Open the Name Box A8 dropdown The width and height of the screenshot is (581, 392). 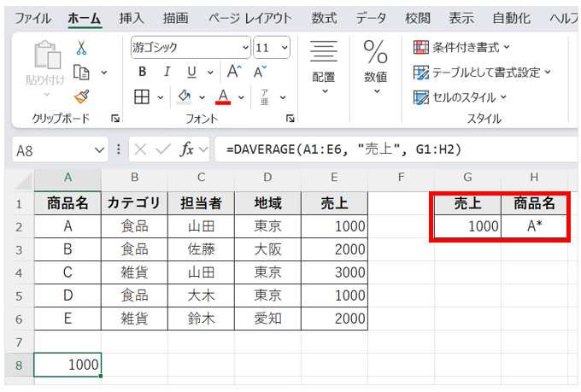(99, 150)
